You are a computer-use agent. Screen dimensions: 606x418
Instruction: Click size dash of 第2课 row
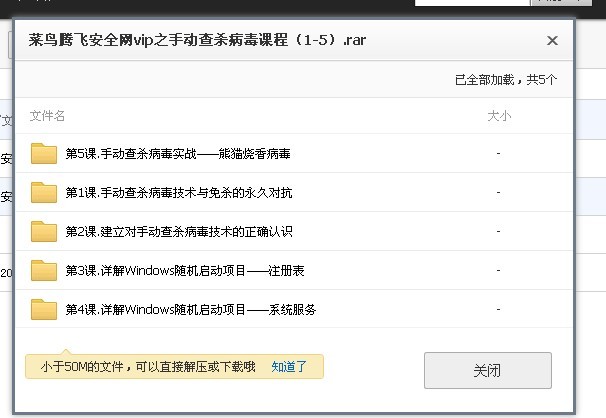pos(499,231)
